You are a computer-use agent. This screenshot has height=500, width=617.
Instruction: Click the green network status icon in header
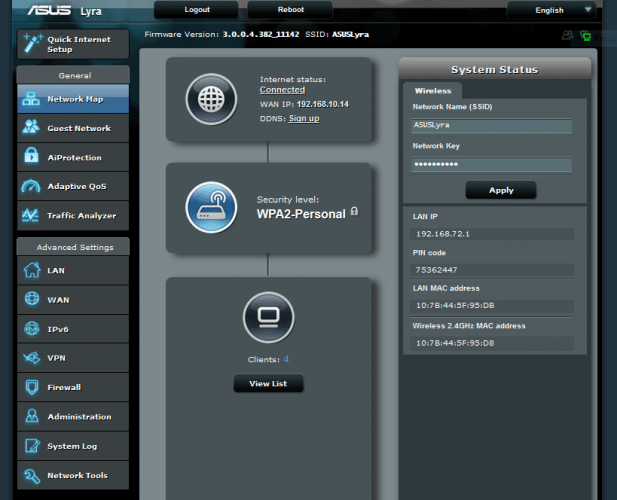[585, 35]
